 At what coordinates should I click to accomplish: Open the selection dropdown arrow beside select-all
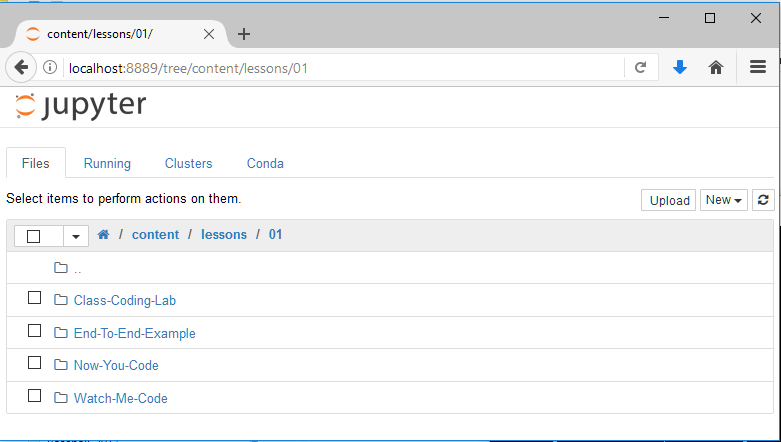[x=76, y=236]
